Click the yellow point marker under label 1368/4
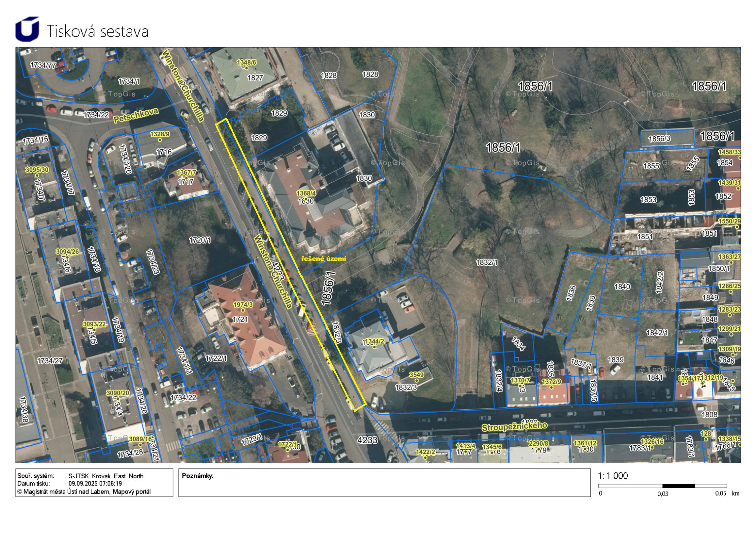756x546 pixels. point(305,199)
